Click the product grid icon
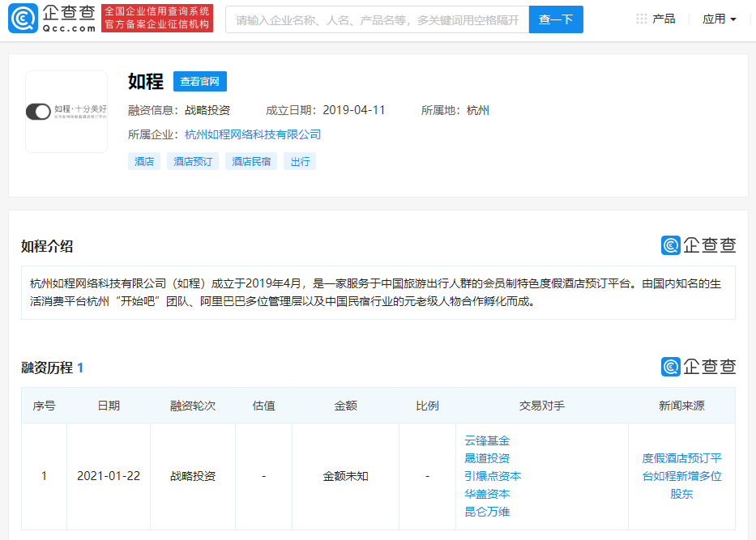Viewport: 756px width, 540px height. 641,19
